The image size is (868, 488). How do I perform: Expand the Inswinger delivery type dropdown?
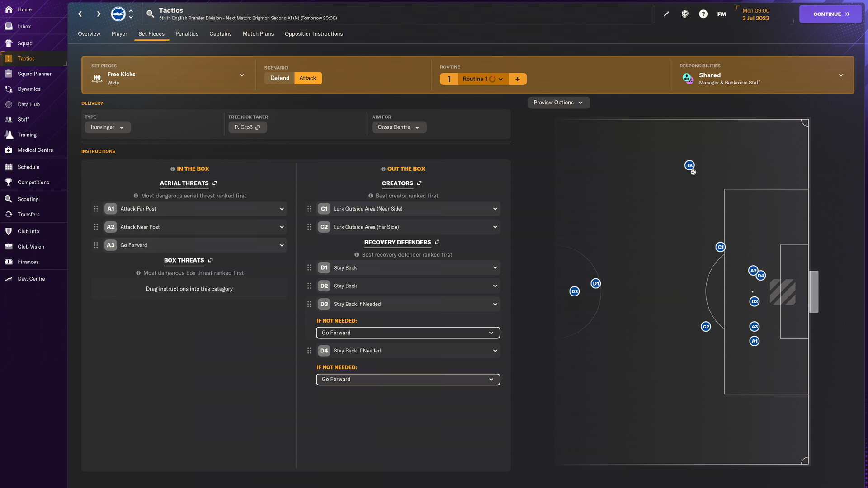107,127
